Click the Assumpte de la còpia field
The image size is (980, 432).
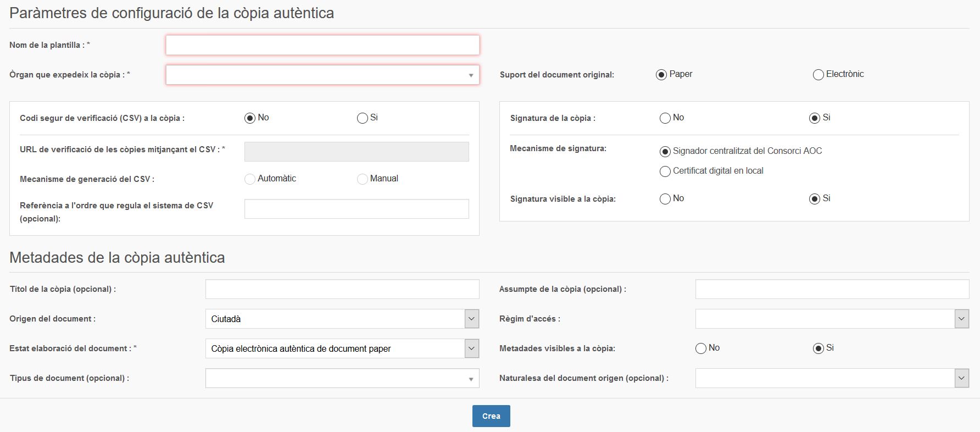832,289
